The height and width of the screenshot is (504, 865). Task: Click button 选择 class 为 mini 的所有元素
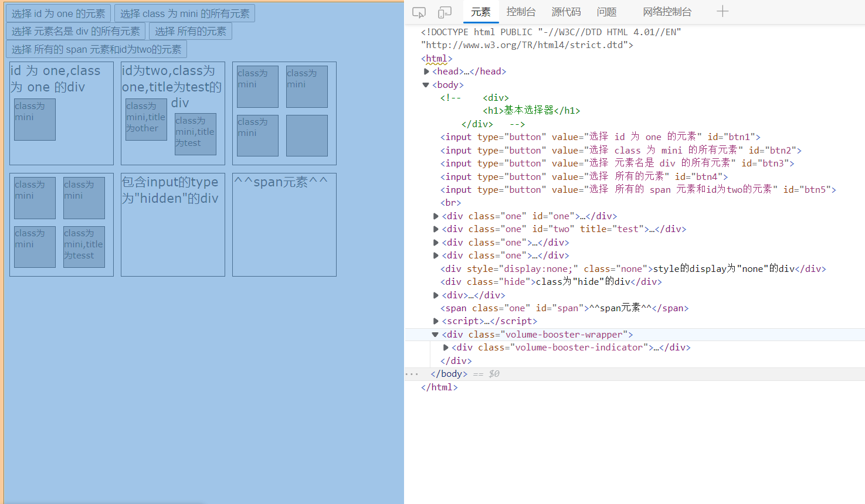[x=185, y=13]
